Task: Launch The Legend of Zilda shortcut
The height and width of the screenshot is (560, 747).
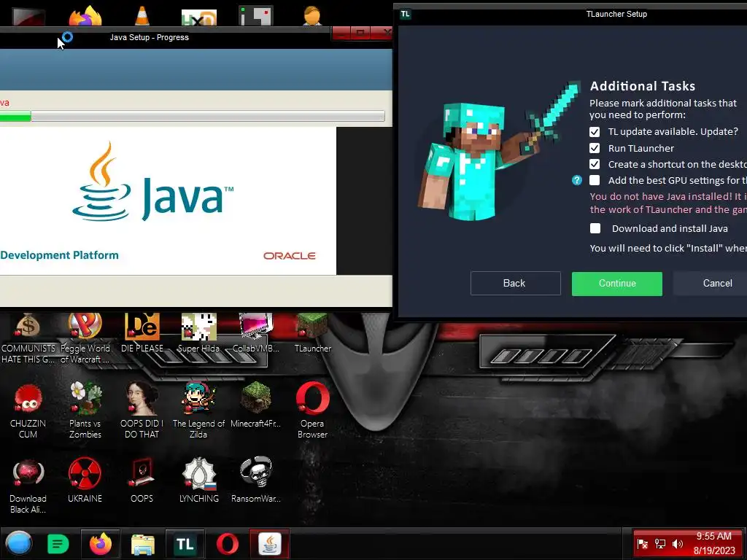Action: coord(198,411)
